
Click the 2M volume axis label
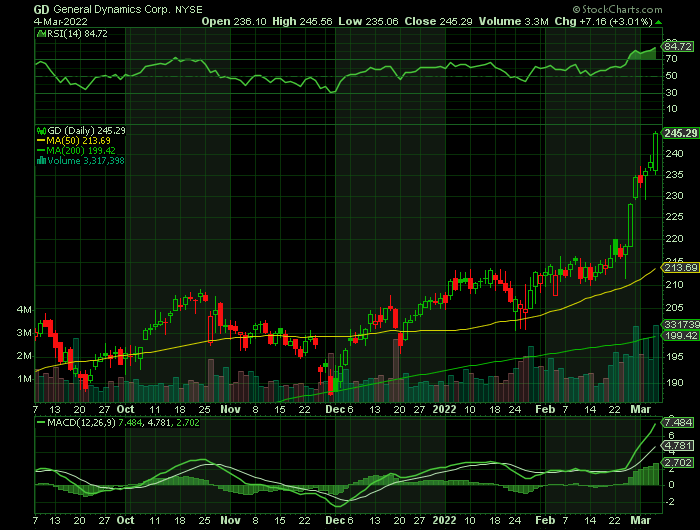coord(24,356)
